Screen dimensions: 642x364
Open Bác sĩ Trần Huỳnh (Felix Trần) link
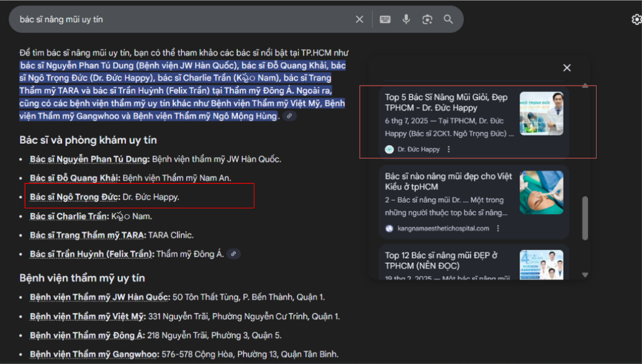[92, 254]
